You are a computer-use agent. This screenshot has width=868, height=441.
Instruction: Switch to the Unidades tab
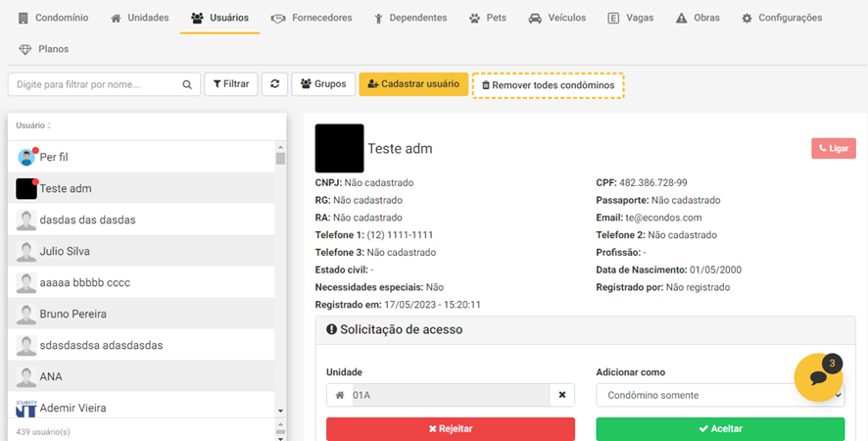tap(139, 18)
